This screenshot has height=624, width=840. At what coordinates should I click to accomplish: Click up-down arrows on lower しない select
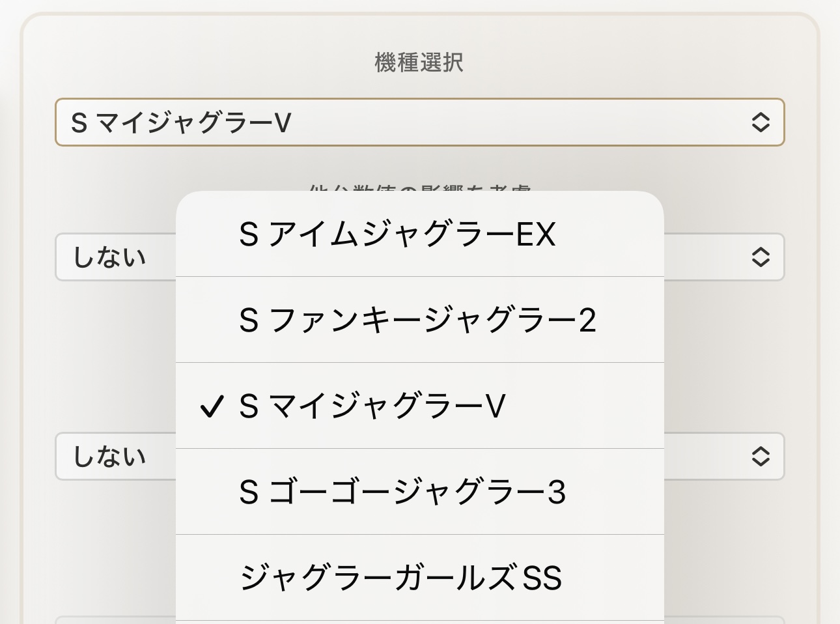[x=760, y=456]
